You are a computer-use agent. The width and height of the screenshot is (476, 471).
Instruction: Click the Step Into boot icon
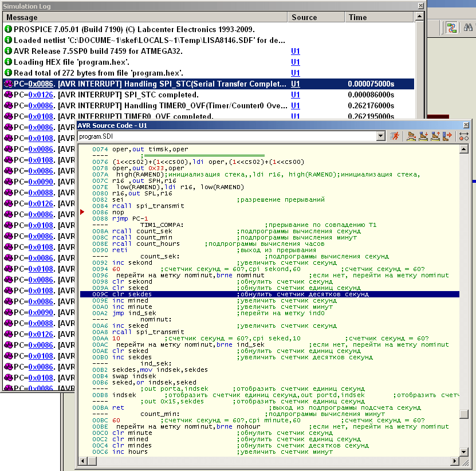click(423, 136)
